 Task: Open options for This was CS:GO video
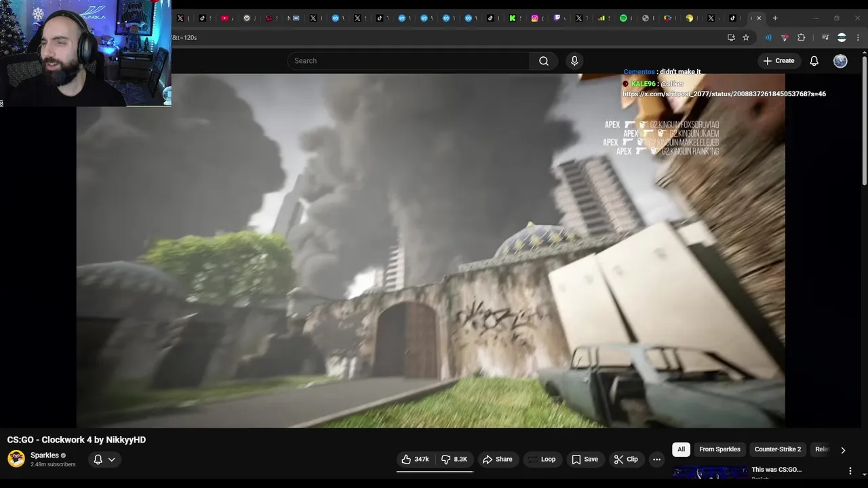[850, 471]
